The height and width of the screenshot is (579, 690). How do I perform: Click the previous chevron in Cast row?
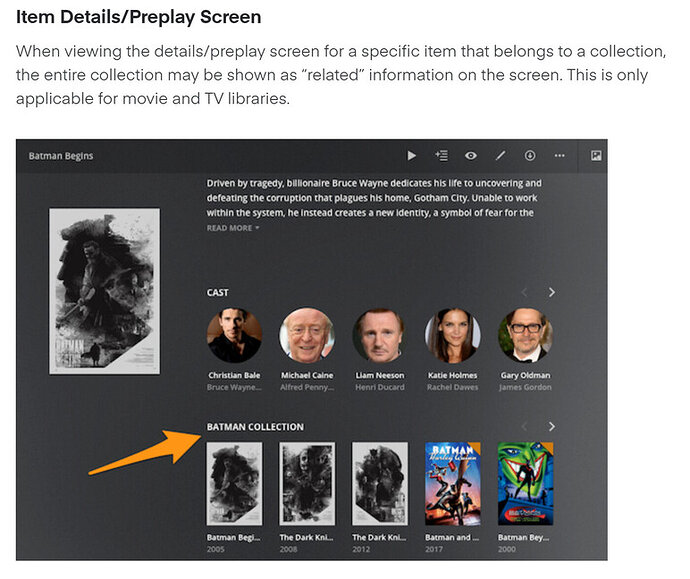pyautogui.click(x=524, y=293)
